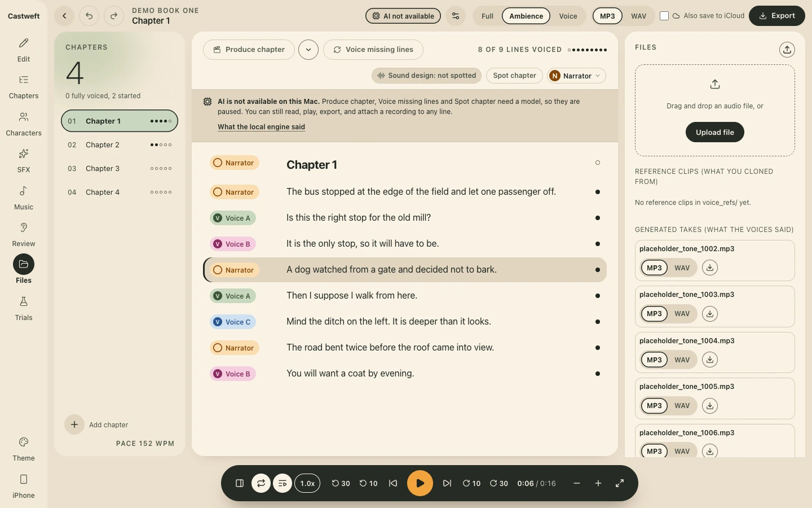Screen dimensions: 812x508
Task: Play the chapter audio
Action: coord(420,483)
